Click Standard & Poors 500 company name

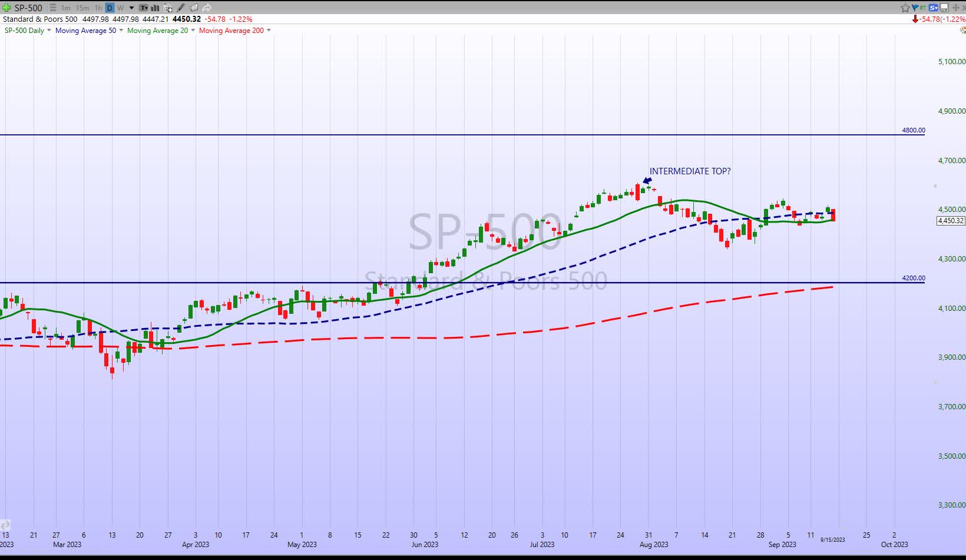(40, 19)
